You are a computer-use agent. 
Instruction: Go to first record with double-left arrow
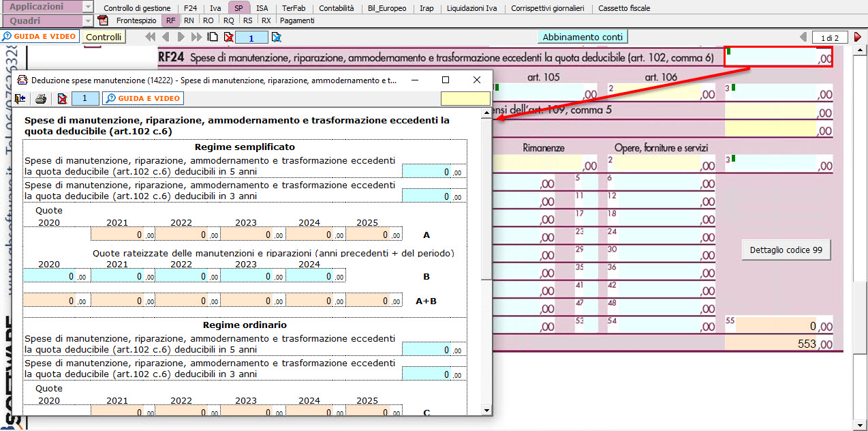click(151, 37)
